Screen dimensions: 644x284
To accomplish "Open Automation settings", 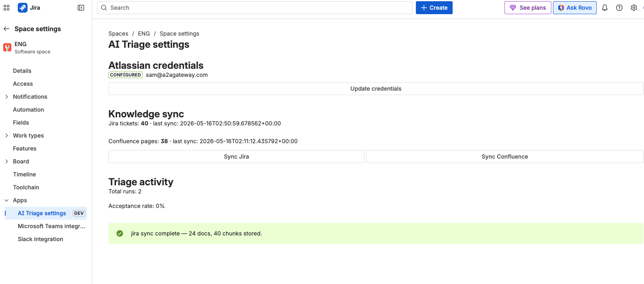I will [28, 110].
